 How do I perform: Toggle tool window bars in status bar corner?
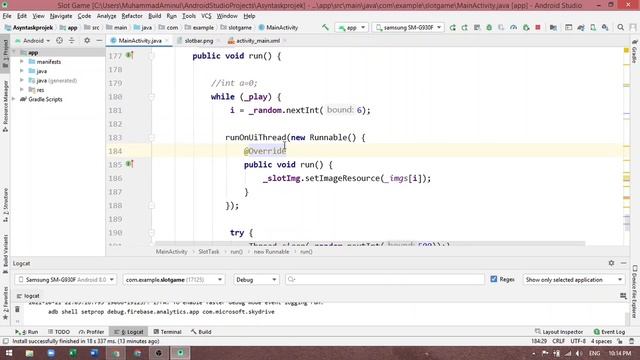coord(5,341)
